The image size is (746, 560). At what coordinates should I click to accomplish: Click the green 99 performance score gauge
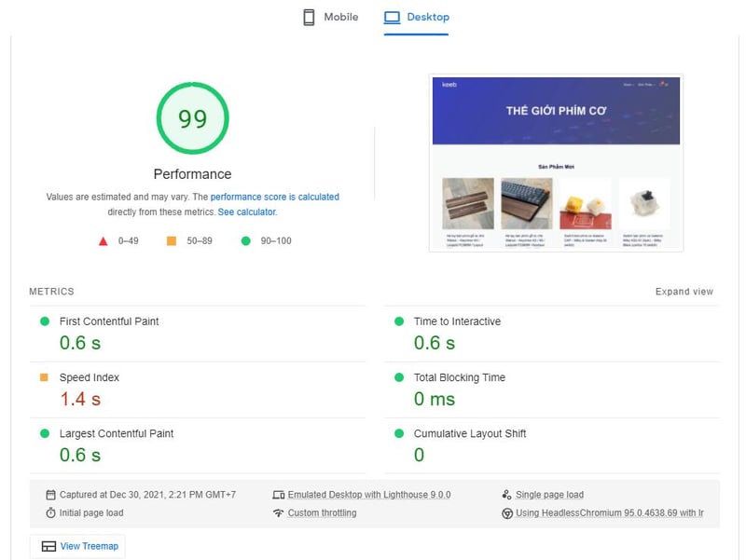pos(192,118)
